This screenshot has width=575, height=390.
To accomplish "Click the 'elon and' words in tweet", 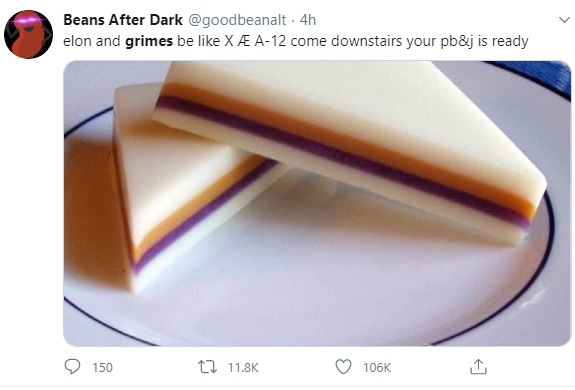I will pos(92,41).
